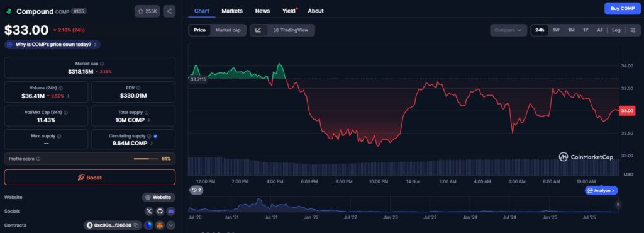Open the Discord social link
Screen dimensions: 644x233
(x=171, y=211)
